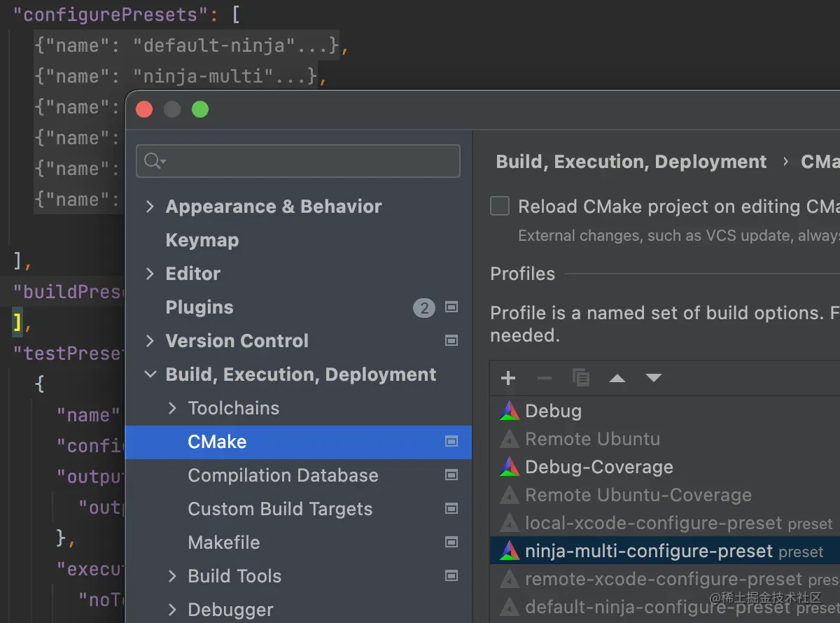The width and height of the screenshot is (840, 623).
Task: Open Custom Build Targets settings
Action: pos(280,509)
